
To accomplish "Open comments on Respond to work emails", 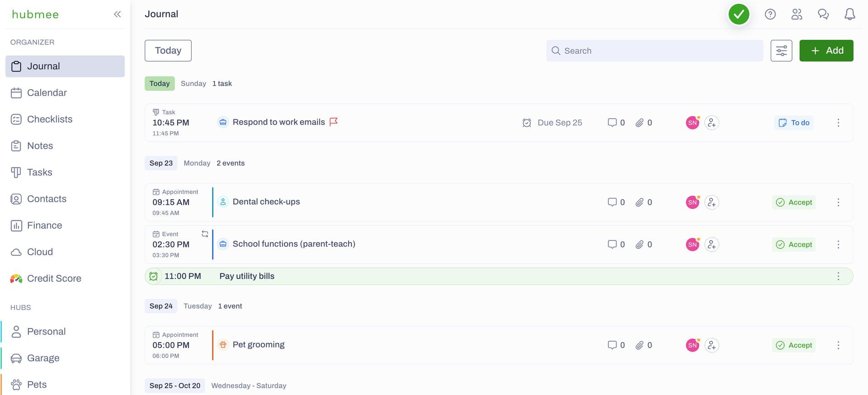I will (x=616, y=123).
